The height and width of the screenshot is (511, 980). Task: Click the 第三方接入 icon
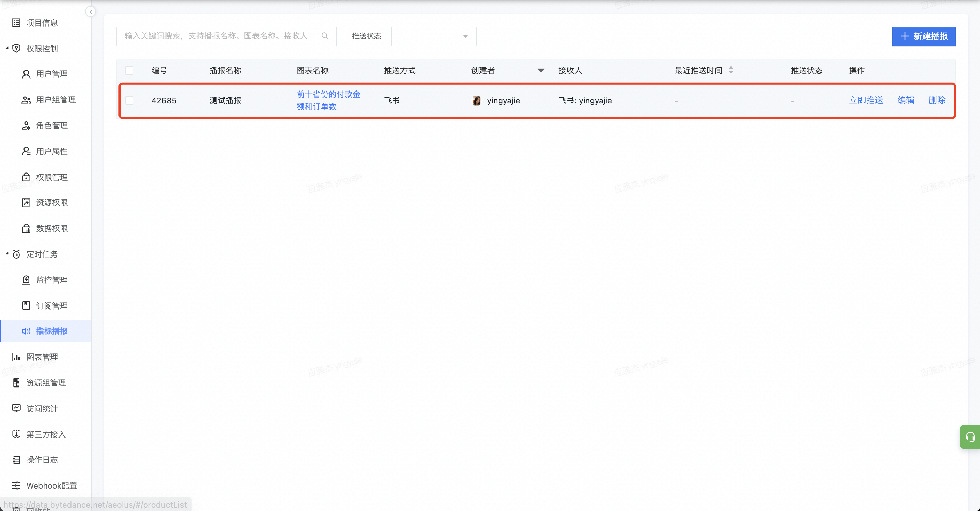click(16, 434)
